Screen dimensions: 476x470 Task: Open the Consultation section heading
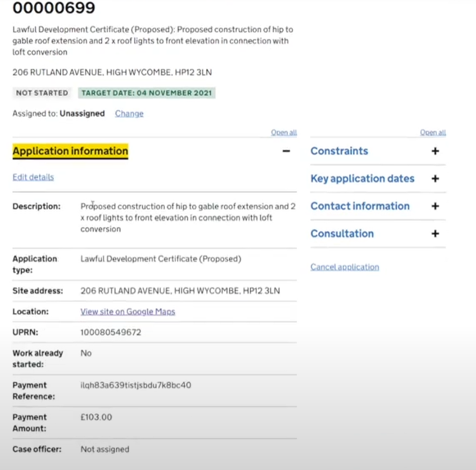[342, 234]
